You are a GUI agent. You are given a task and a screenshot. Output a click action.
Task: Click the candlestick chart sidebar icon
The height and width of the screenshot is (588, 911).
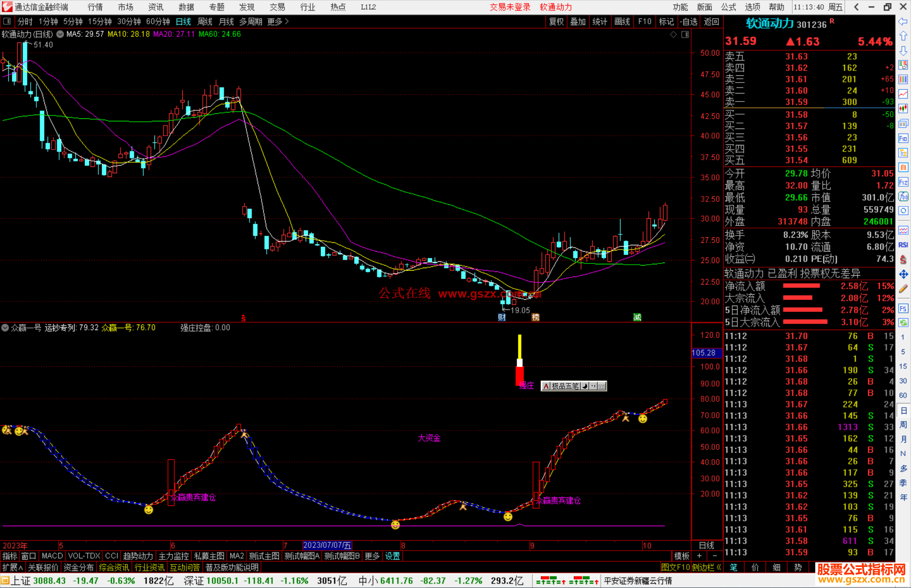coord(903,108)
